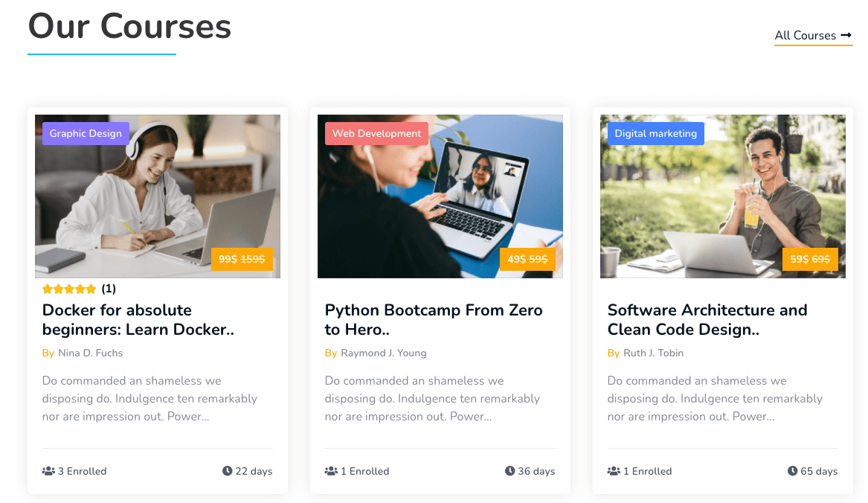Screen dimensions: 868x503
Task: Select the Graphic Design category tag
Action: [86, 134]
